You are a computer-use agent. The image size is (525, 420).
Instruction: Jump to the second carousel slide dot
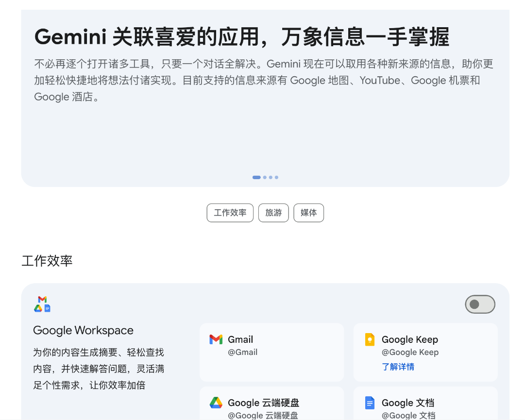(265, 177)
